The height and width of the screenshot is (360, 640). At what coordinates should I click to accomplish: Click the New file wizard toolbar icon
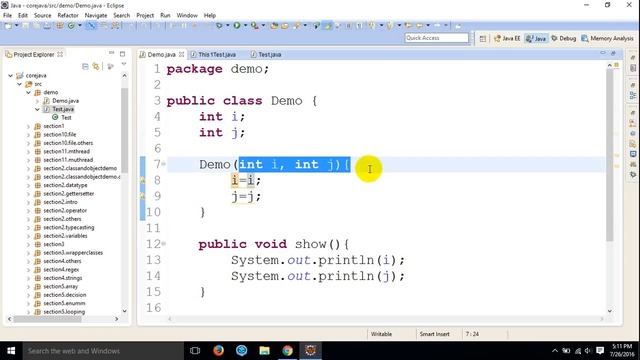[x=8, y=26]
